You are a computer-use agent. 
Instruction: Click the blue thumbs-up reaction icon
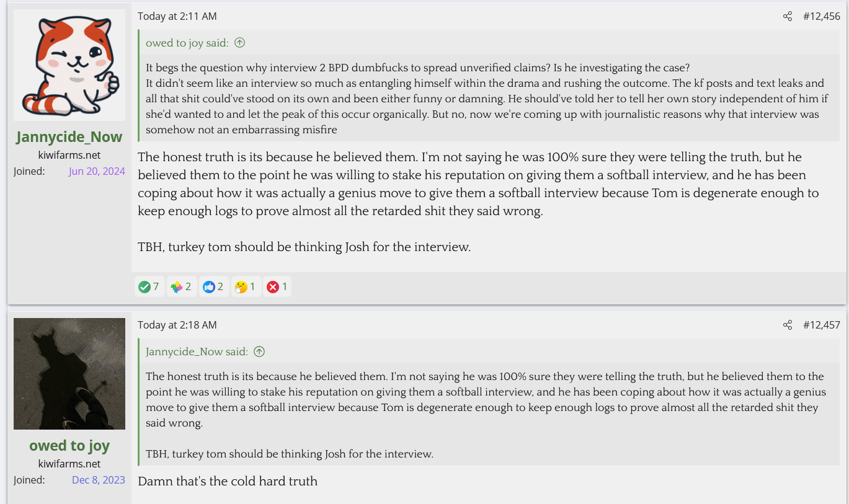coord(209,287)
